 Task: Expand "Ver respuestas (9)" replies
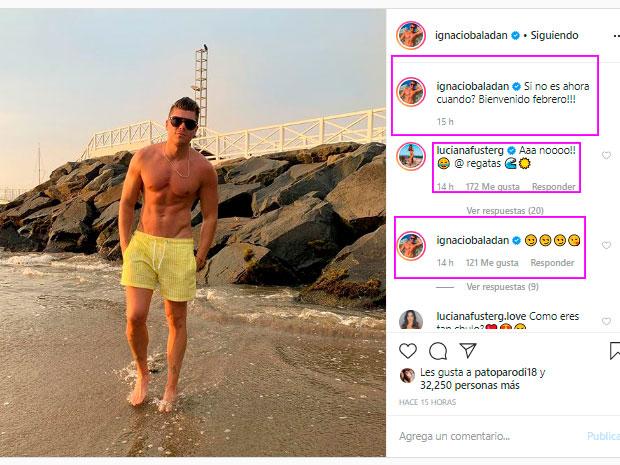pyautogui.click(x=502, y=287)
